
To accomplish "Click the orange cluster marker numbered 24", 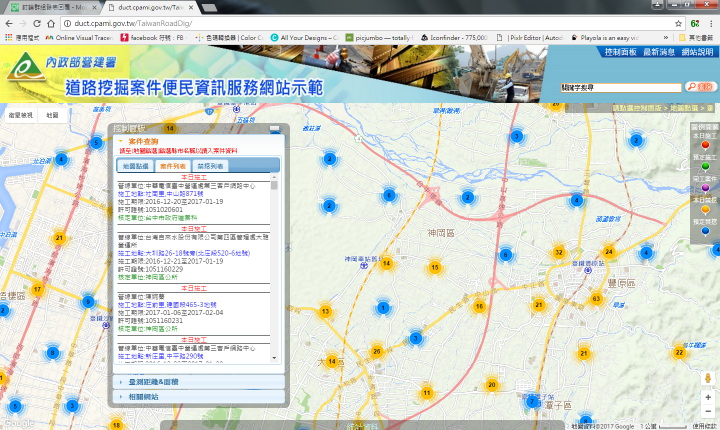I will [x=609, y=252].
